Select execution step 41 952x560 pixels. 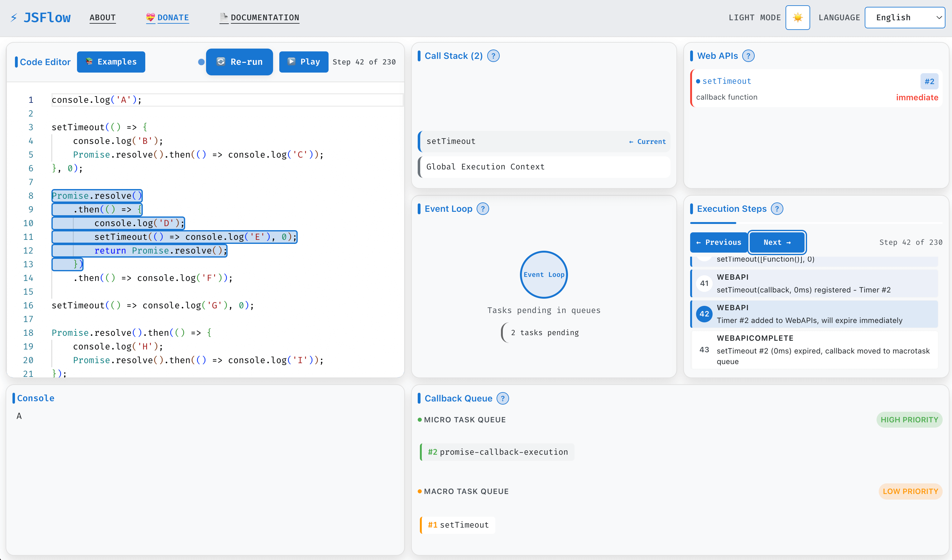pos(814,283)
